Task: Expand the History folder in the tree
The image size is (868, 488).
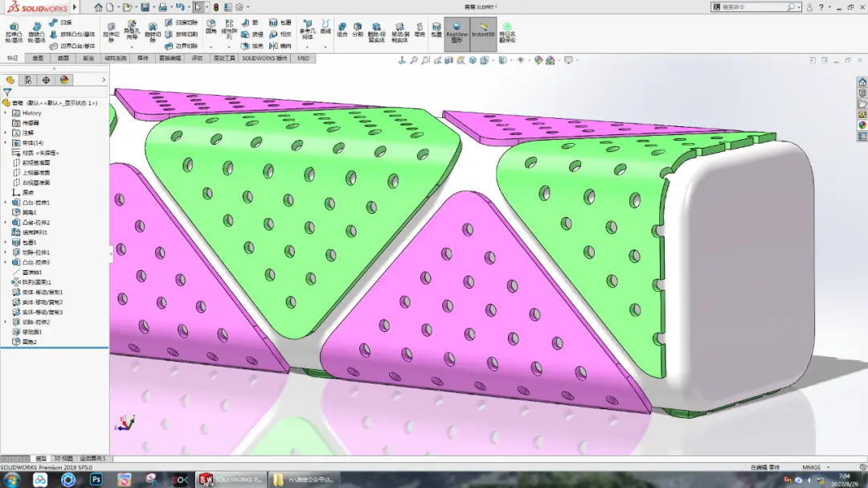Action: click(x=6, y=113)
